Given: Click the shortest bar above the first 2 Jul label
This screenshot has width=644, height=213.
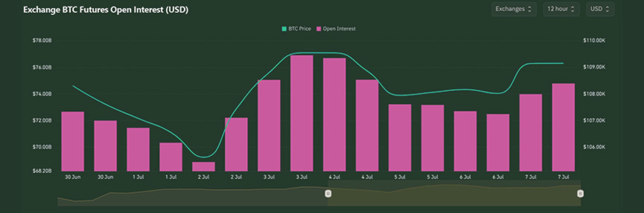Looking at the screenshot, I should point(203,167).
